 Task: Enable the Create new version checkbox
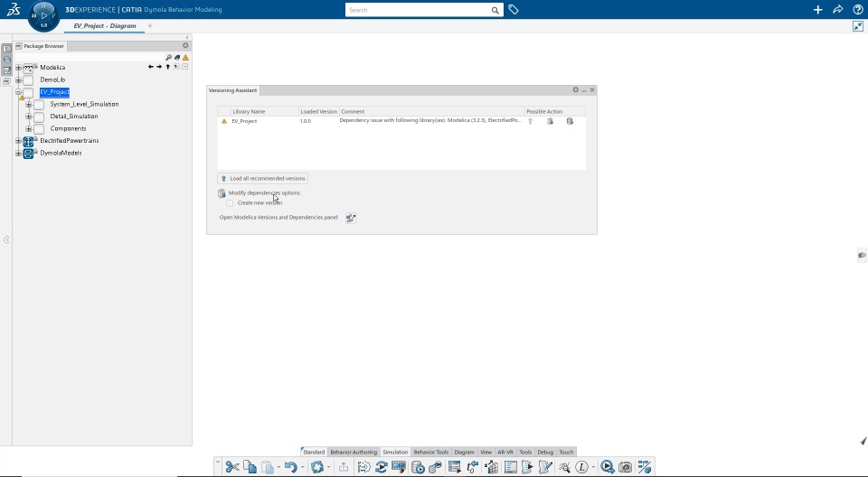point(230,203)
